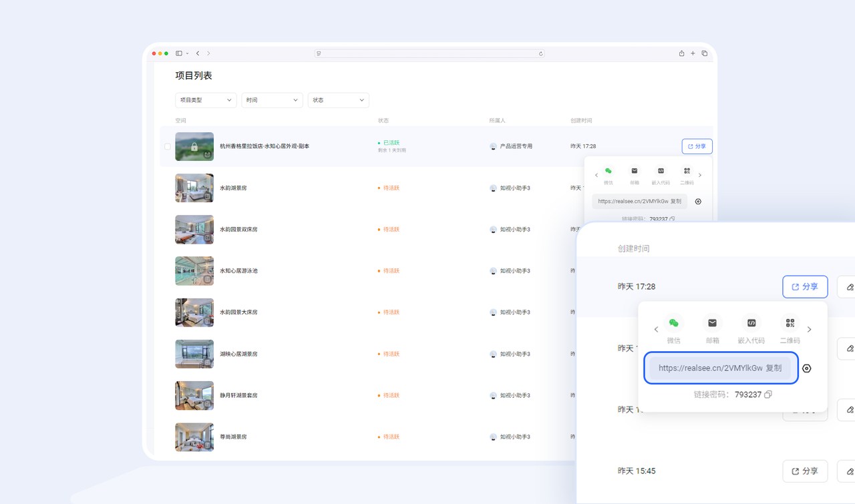Viewport: 855px width, 504px height.
Task: Open the QR code option in the enlarged popup
Action: (790, 323)
